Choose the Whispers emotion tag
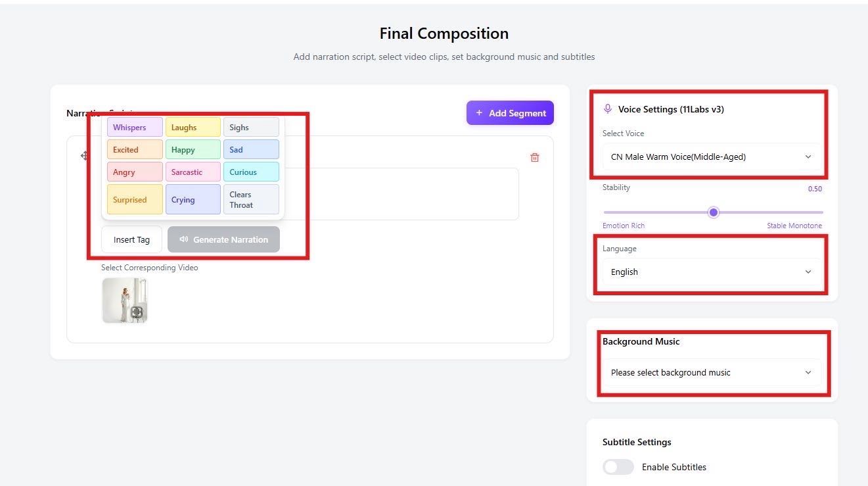Viewport: 868px width, 486px height. (135, 128)
